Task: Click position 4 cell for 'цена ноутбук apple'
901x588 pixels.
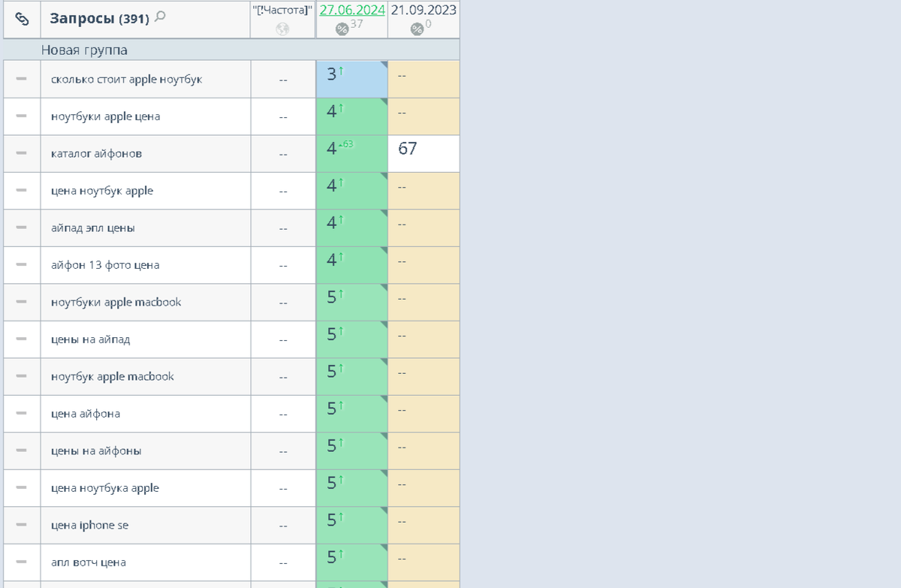Action: (x=352, y=191)
